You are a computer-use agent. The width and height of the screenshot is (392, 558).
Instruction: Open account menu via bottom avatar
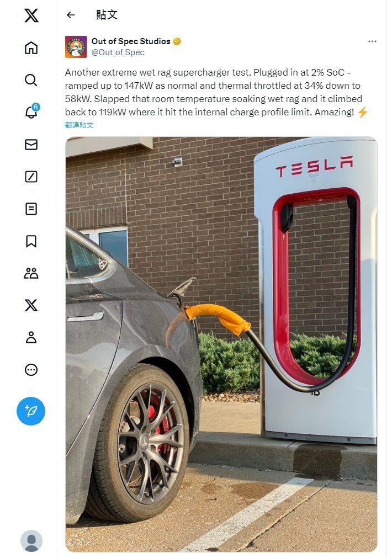click(x=31, y=541)
